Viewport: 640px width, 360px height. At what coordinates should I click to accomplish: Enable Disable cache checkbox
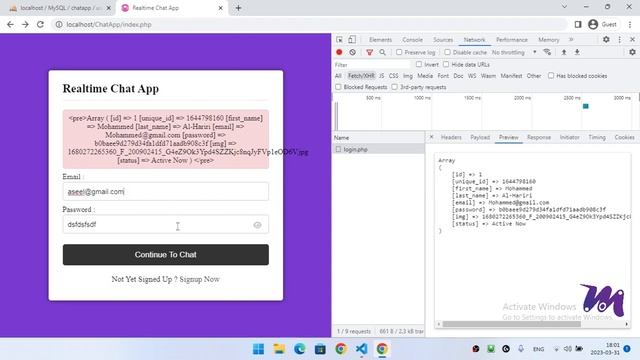coord(447,52)
